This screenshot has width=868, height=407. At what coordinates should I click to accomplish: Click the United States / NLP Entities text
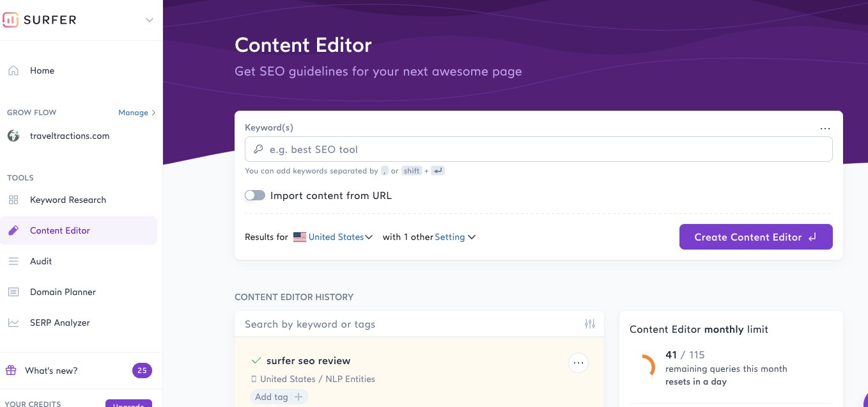pos(317,379)
